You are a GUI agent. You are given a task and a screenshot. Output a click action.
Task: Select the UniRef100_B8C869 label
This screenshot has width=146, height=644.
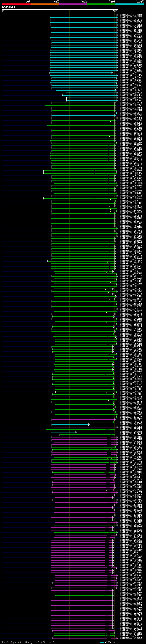[131, 414]
